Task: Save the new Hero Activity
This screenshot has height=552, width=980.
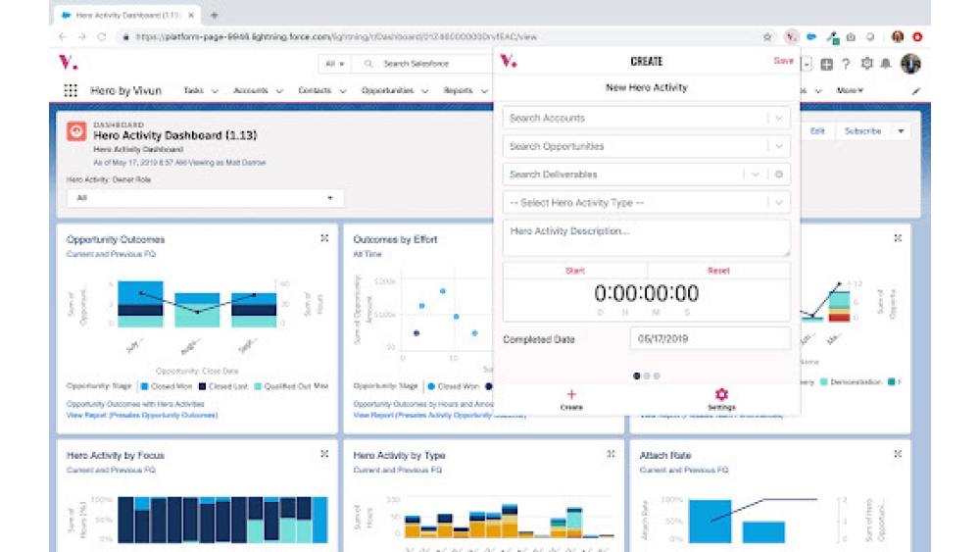Action: [783, 61]
